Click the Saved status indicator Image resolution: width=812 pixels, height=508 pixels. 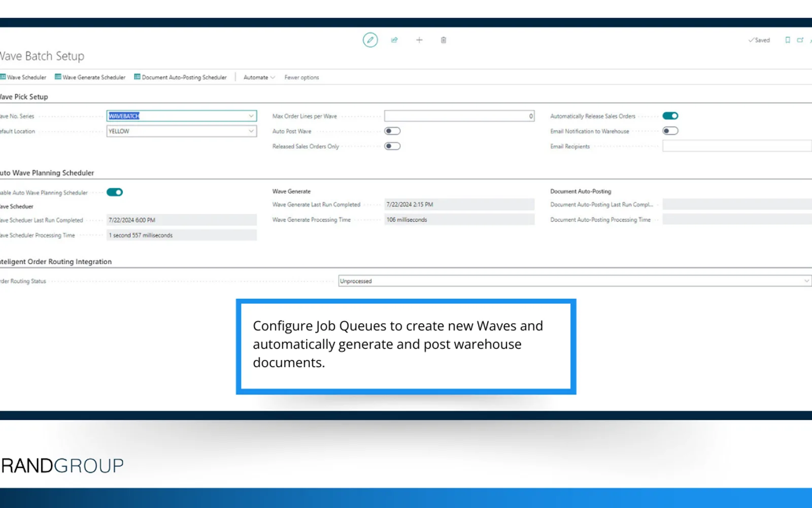[x=759, y=40]
